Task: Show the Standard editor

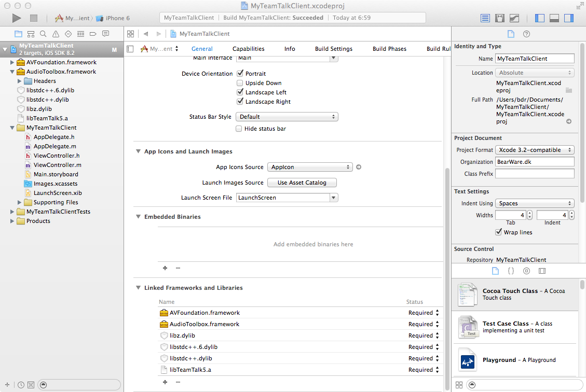Action: [x=485, y=18]
